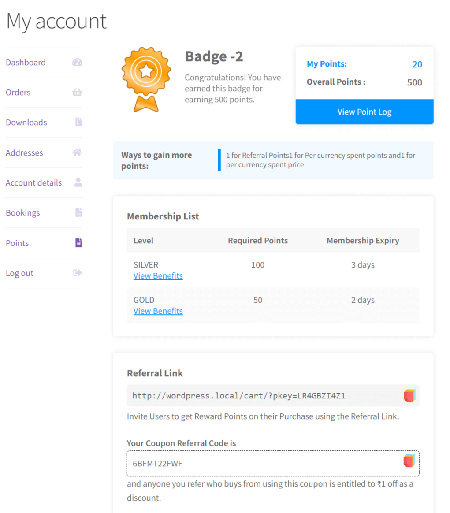Image resolution: width=450 pixels, height=513 pixels.
Task: Click the 'Invite Users to get Reward Points' text
Action: point(263,416)
